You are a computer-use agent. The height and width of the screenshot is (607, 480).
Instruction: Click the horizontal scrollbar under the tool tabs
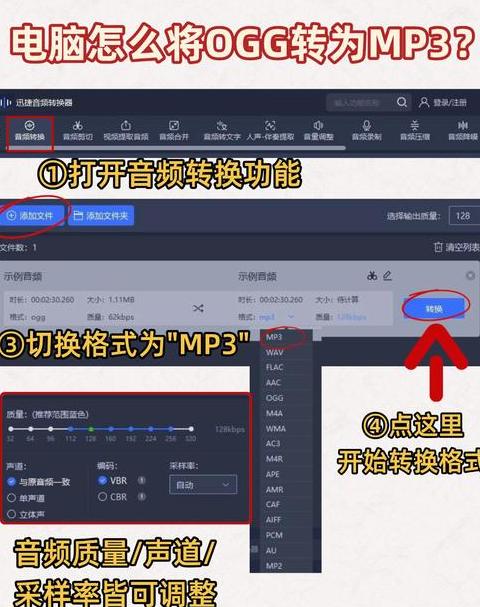coord(176,148)
